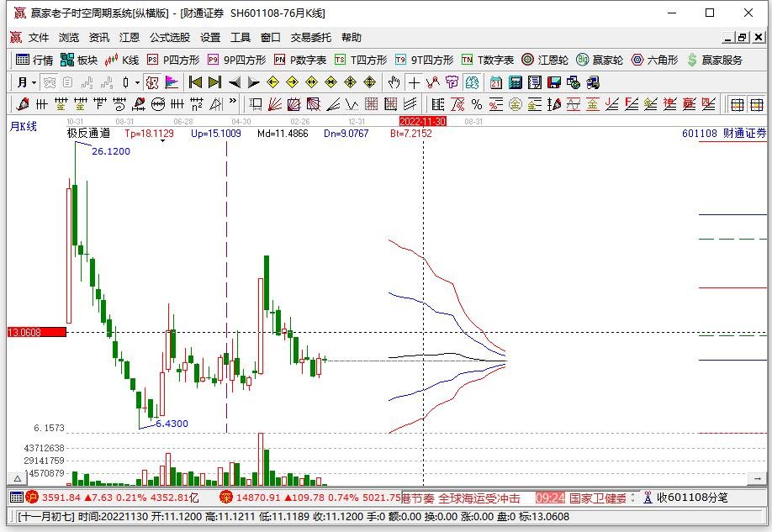Viewport: 772px width, 532px height.
Task: Click the 2022-11-30 date marker
Action: pos(423,121)
